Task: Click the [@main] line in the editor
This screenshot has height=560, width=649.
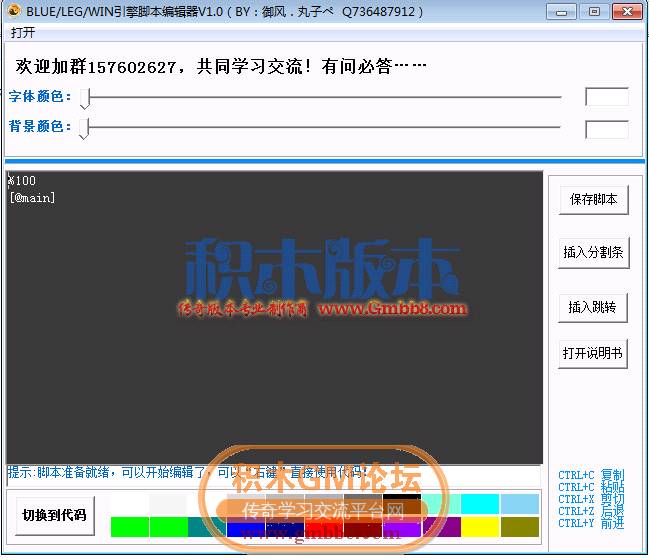Action: pos(32,198)
